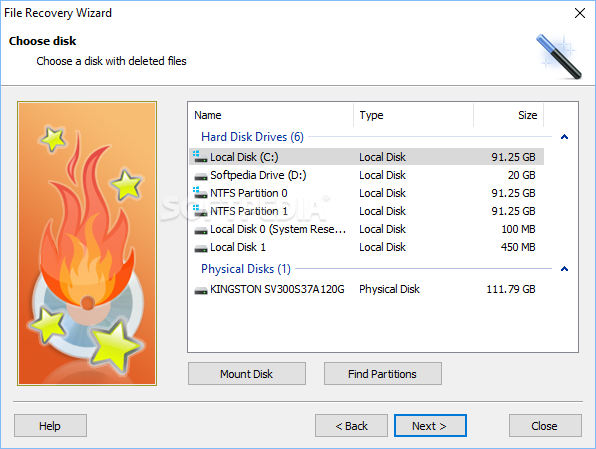Proceed with the Next button
Viewport: 596px width, 449px height.
coord(430,426)
